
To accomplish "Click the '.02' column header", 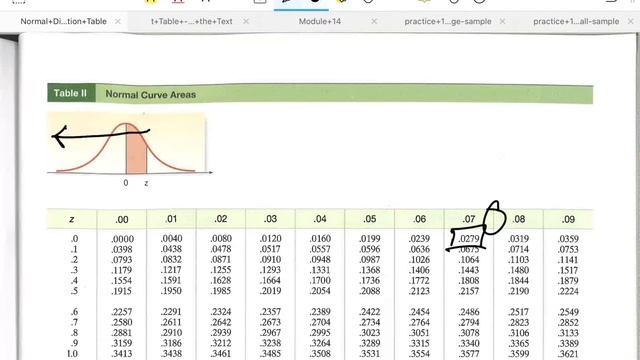I will coord(221,219).
